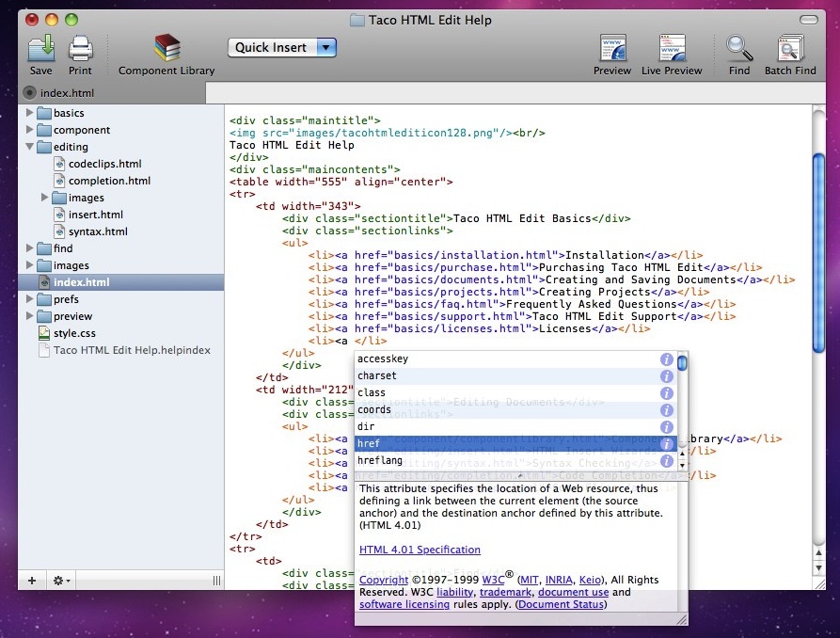Click info icon for charset attribute

pyautogui.click(x=666, y=376)
